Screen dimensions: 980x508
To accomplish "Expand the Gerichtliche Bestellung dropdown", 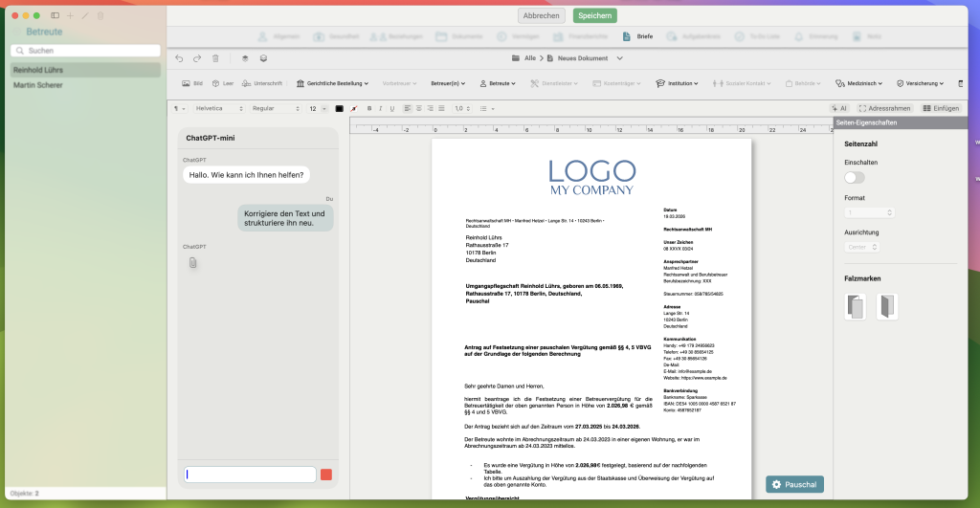I will coord(335,83).
